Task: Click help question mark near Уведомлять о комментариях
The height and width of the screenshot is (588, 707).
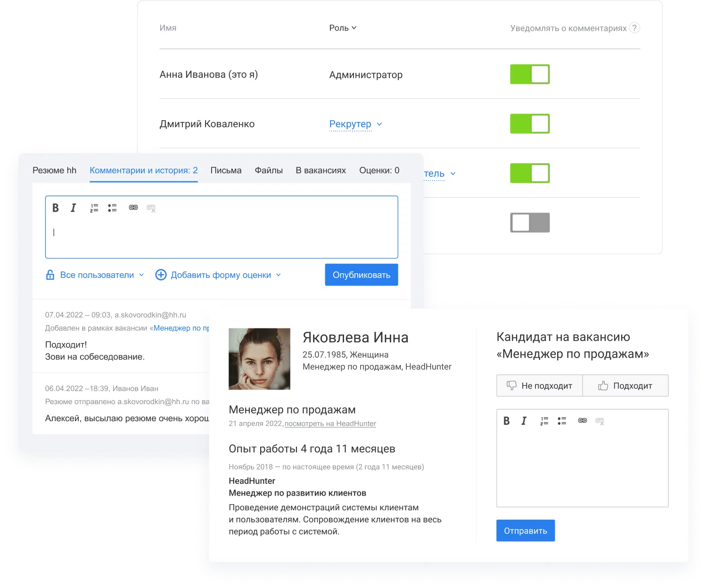Action: [635, 28]
